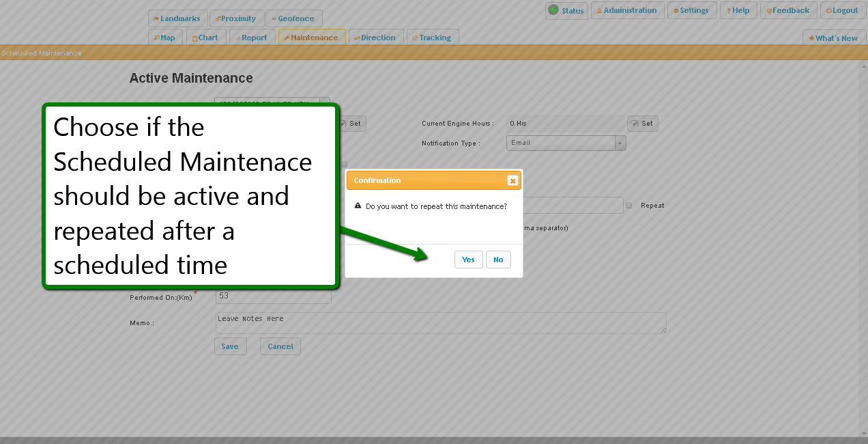Click Yes in the Confirmation dialog
The width and height of the screenshot is (868, 444).
click(x=468, y=260)
